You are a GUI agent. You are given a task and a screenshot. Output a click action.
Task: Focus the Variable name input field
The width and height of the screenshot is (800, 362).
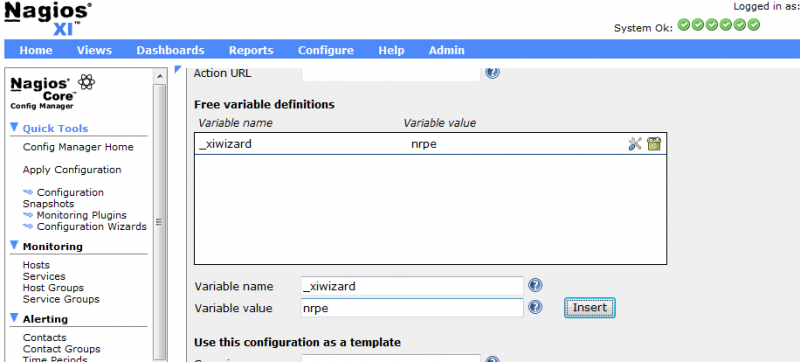pyautogui.click(x=412, y=286)
